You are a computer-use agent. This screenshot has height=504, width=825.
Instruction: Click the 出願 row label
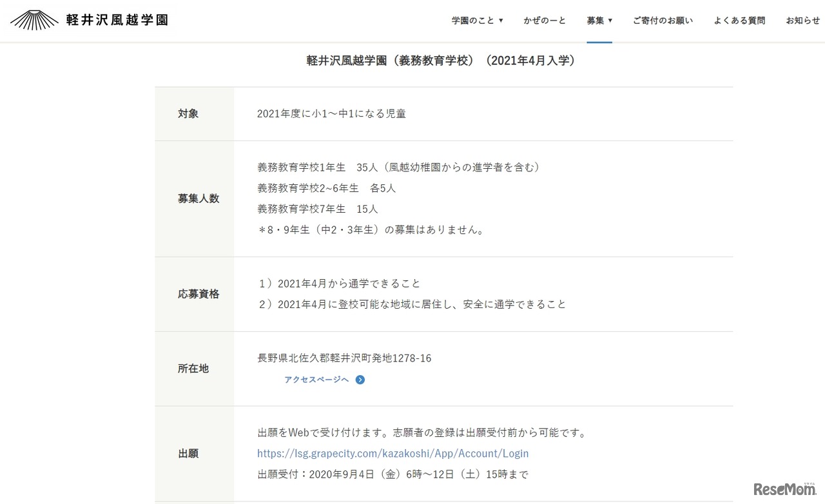tap(188, 453)
